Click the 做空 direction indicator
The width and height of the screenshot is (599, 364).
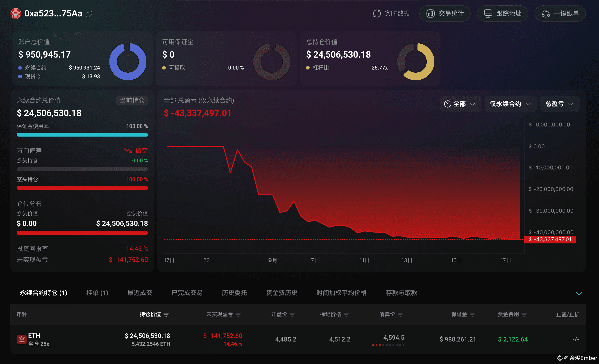click(x=136, y=151)
